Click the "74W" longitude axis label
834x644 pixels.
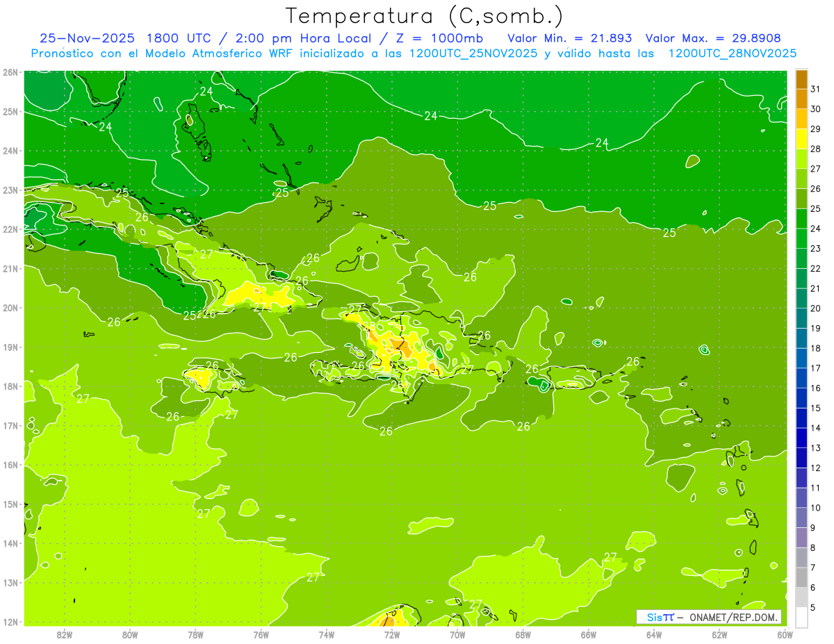327,634
